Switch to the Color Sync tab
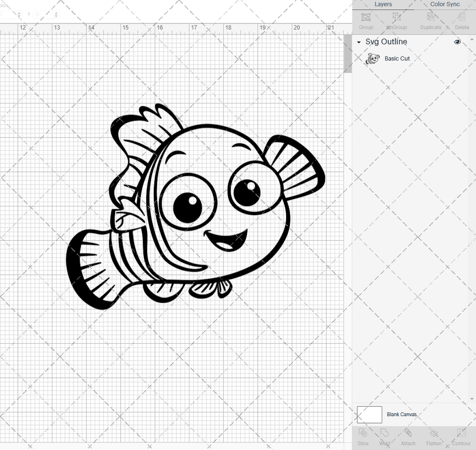Screen dimensions: 476x450 tap(445, 4)
